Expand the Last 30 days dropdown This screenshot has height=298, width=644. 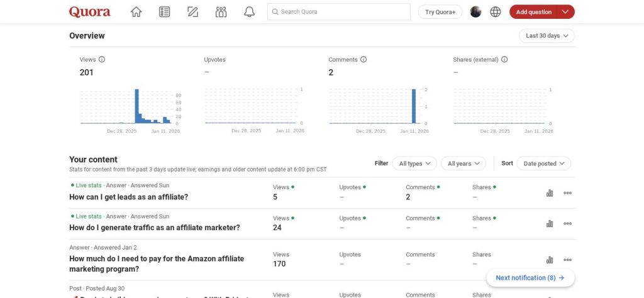[547, 36]
